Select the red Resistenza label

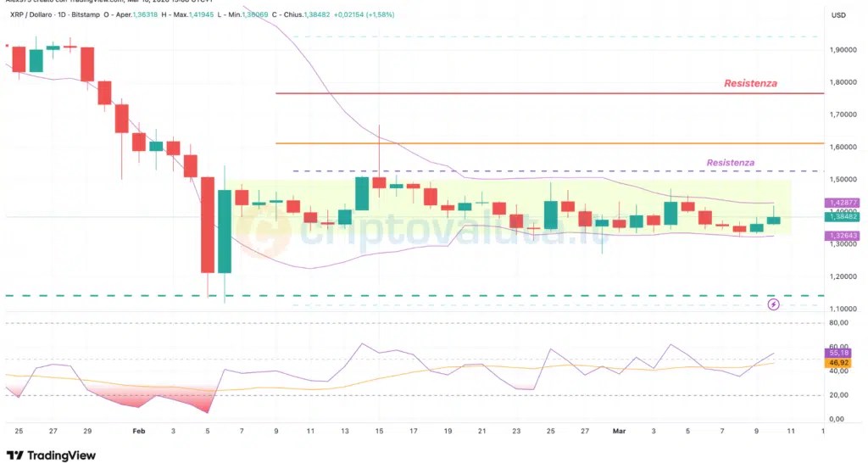click(x=751, y=83)
